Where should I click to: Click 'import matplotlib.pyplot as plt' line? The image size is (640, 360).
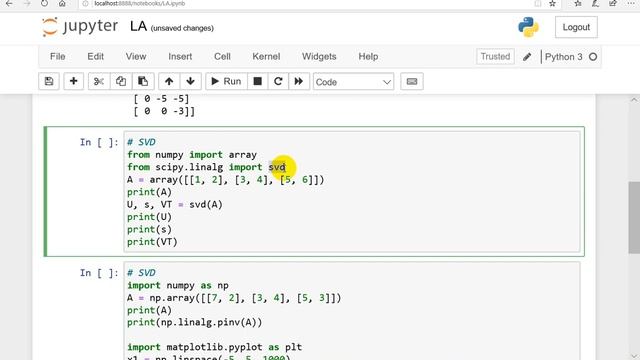[x=214, y=347]
